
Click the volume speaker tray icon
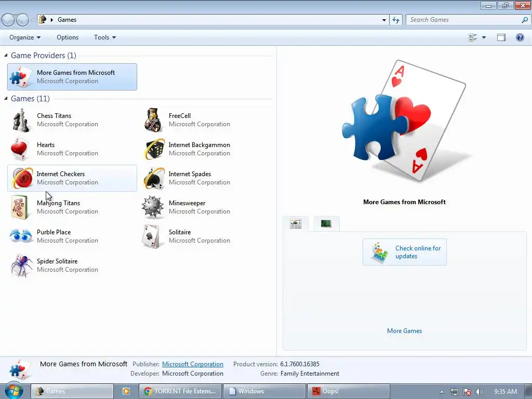[x=480, y=392]
